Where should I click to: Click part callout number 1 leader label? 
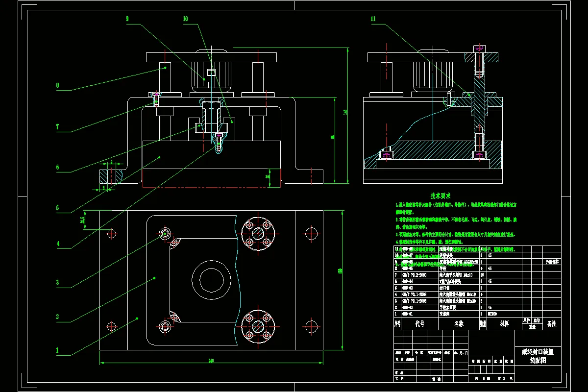(57, 350)
